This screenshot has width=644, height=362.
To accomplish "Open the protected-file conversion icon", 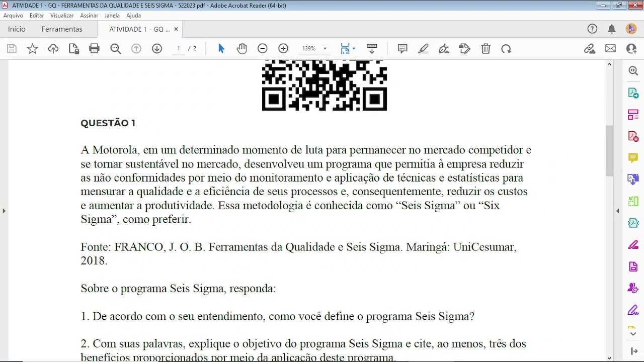I will pos(74,49).
